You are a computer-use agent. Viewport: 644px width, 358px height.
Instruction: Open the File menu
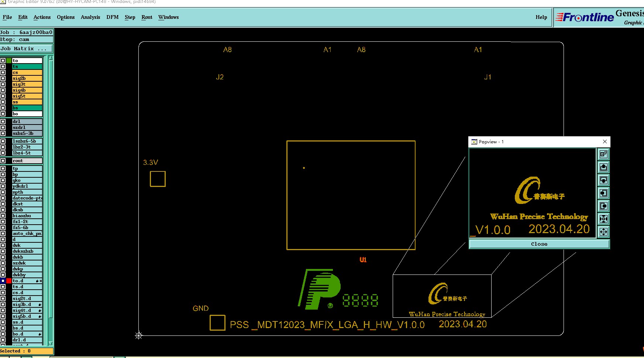(7, 17)
